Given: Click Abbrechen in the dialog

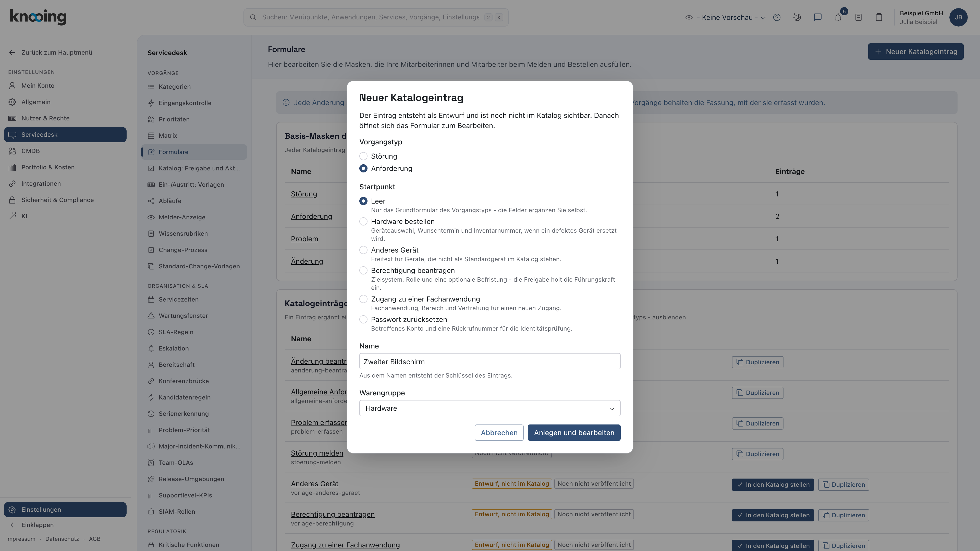Looking at the screenshot, I should (499, 433).
